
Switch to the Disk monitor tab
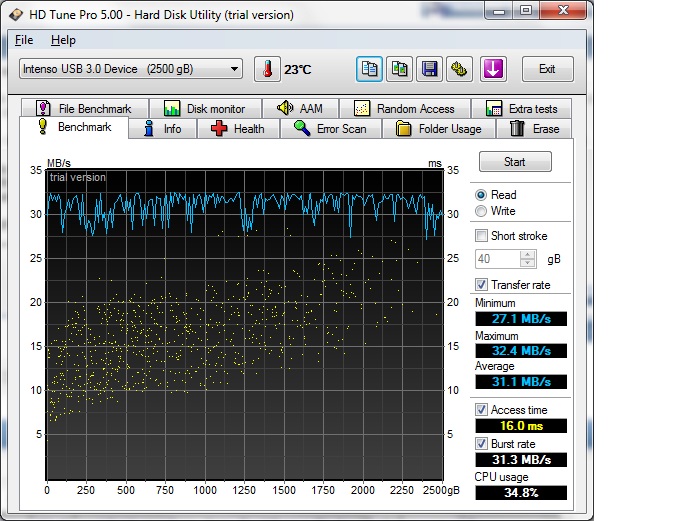[205, 109]
